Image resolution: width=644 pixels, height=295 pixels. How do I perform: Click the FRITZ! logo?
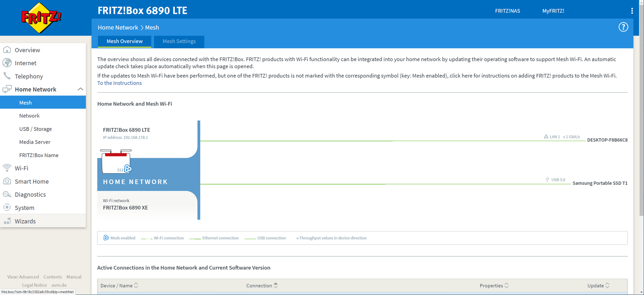[x=41, y=18]
